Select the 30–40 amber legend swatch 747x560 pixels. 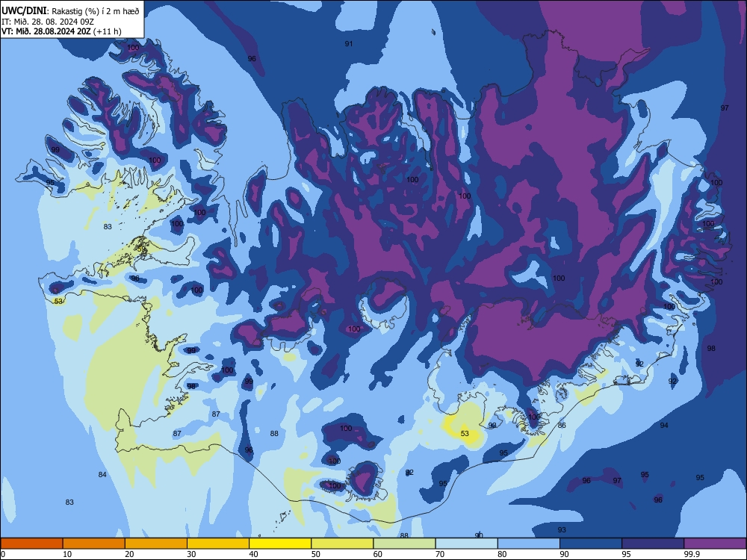point(218,544)
